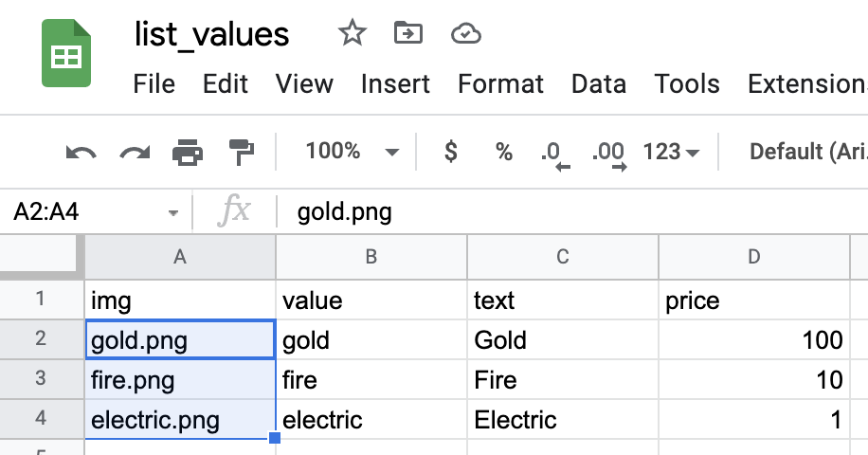Open the 123 number format dropdown
The image size is (868, 455).
pos(671,152)
